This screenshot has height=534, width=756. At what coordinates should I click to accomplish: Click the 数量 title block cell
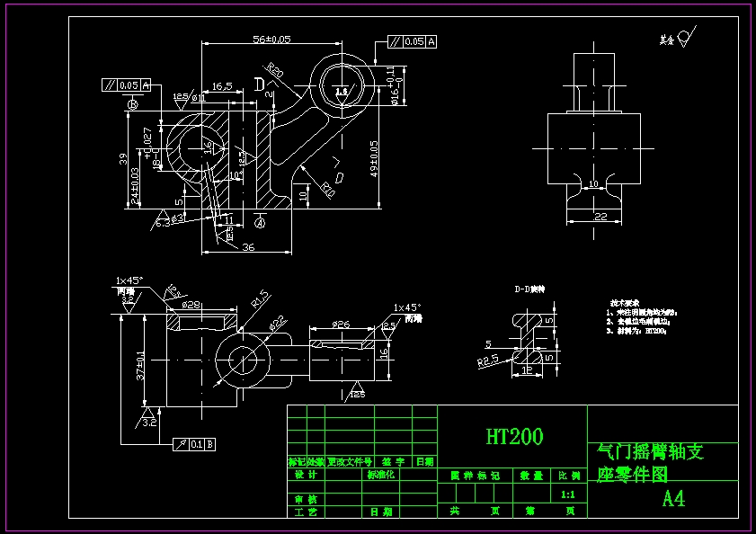(532, 476)
